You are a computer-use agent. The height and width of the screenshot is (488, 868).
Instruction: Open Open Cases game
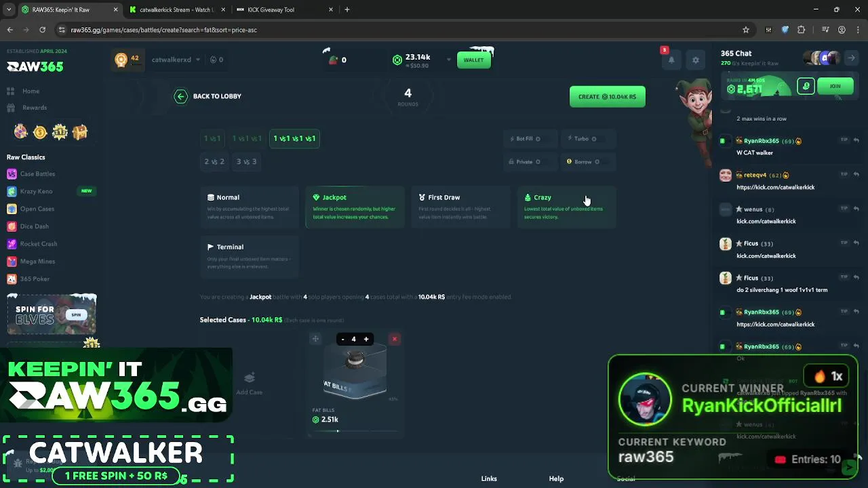[37, 209]
